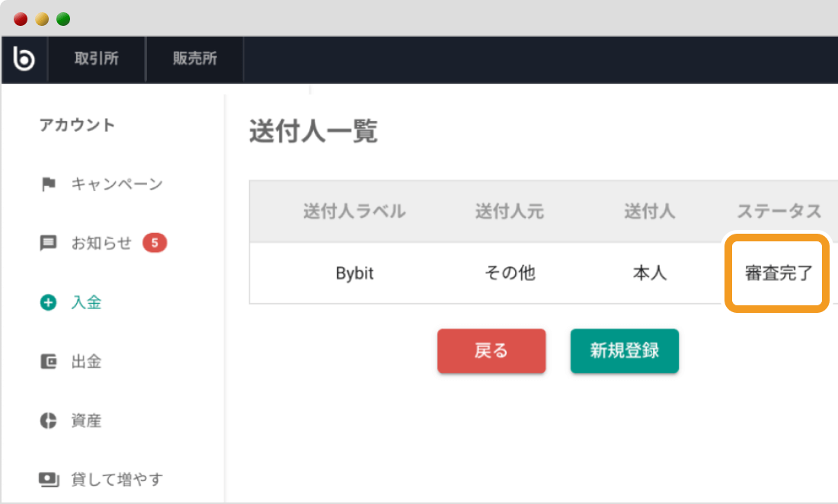Open the 販売所 tab
The width and height of the screenshot is (838, 504).
[x=194, y=59]
